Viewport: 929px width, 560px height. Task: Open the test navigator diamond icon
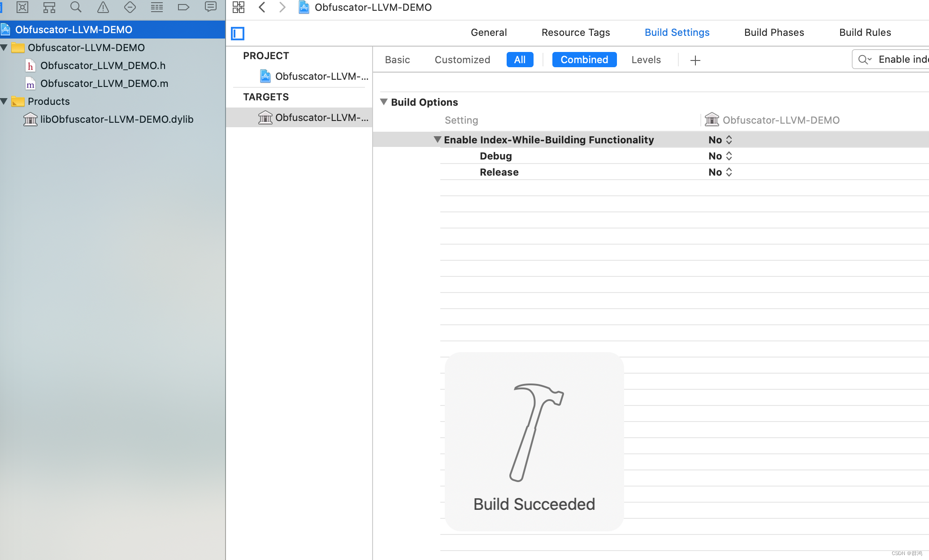click(x=130, y=7)
